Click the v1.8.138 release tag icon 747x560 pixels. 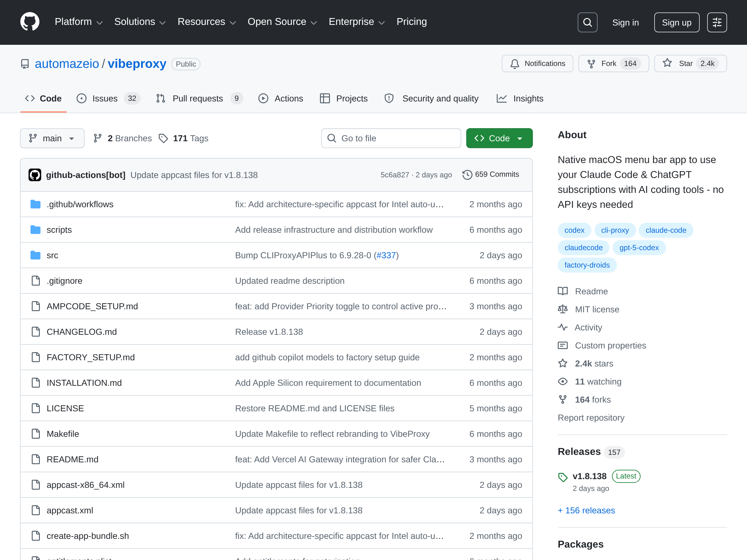click(563, 477)
